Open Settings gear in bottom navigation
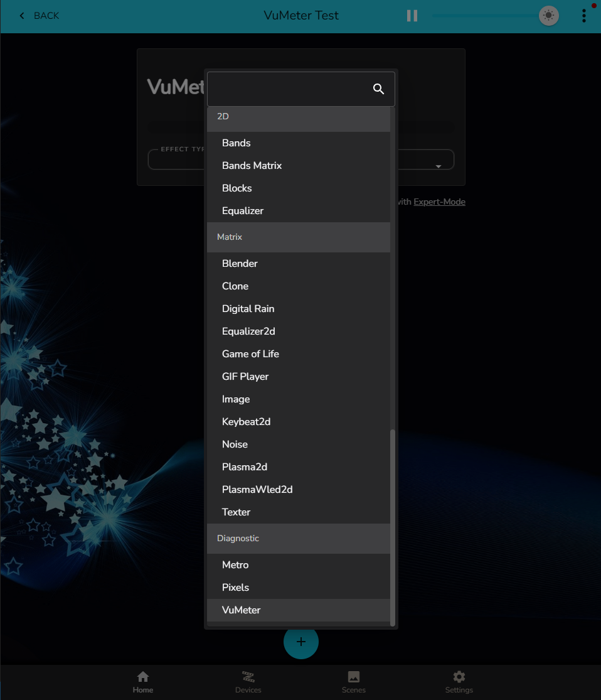 459,682
